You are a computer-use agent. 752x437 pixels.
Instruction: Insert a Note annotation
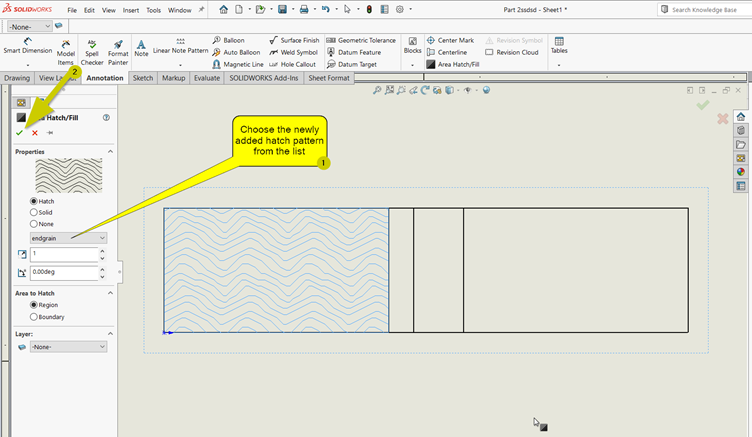coord(141,50)
